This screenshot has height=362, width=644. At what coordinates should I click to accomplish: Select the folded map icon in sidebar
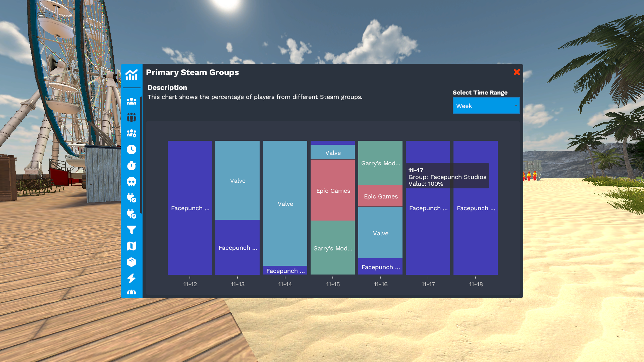pyautogui.click(x=131, y=246)
